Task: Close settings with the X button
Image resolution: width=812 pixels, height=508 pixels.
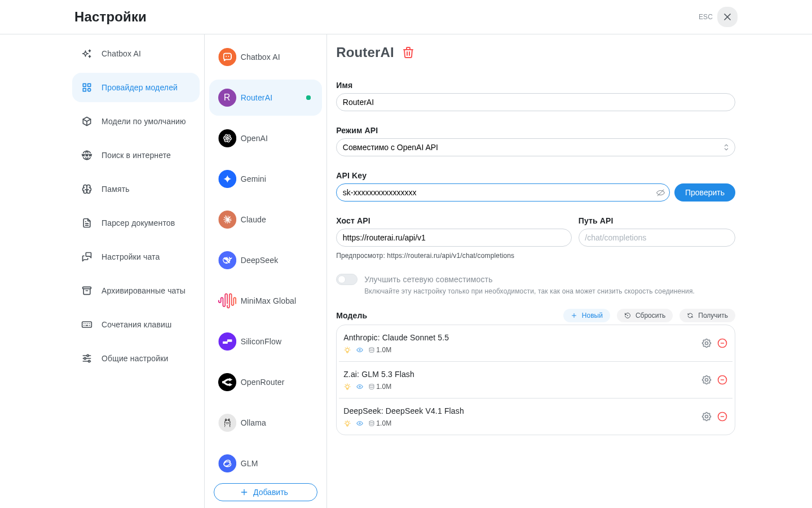Action: (727, 17)
